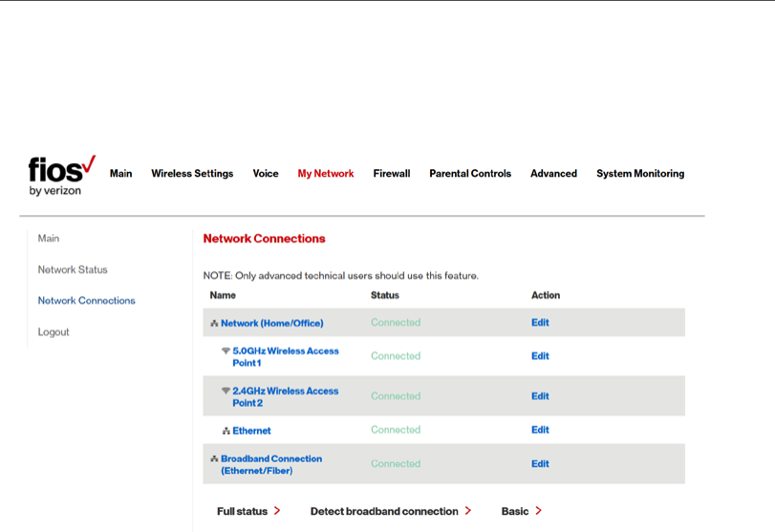Click the Status column header
Image resolution: width=775 pixels, height=532 pixels.
(384, 295)
